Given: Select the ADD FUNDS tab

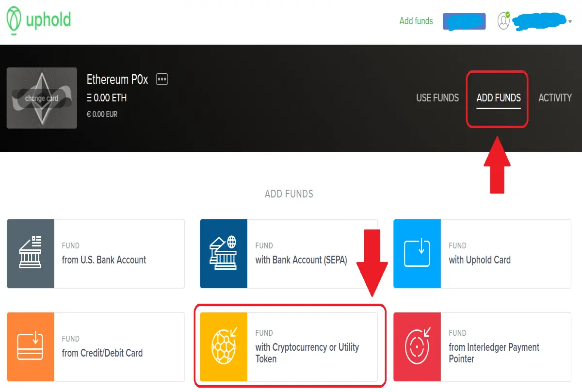Looking at the screenshot, I should point(499,98).
